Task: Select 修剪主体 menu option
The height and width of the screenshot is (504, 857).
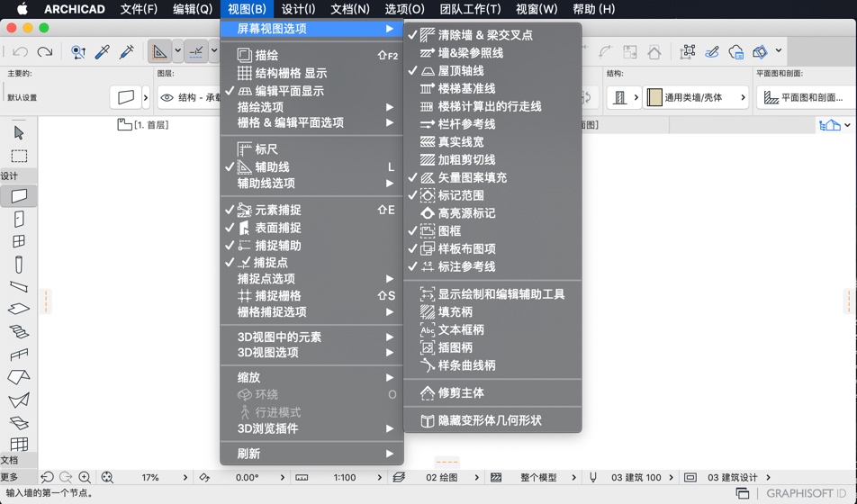Action: click(x=492, y=393)
